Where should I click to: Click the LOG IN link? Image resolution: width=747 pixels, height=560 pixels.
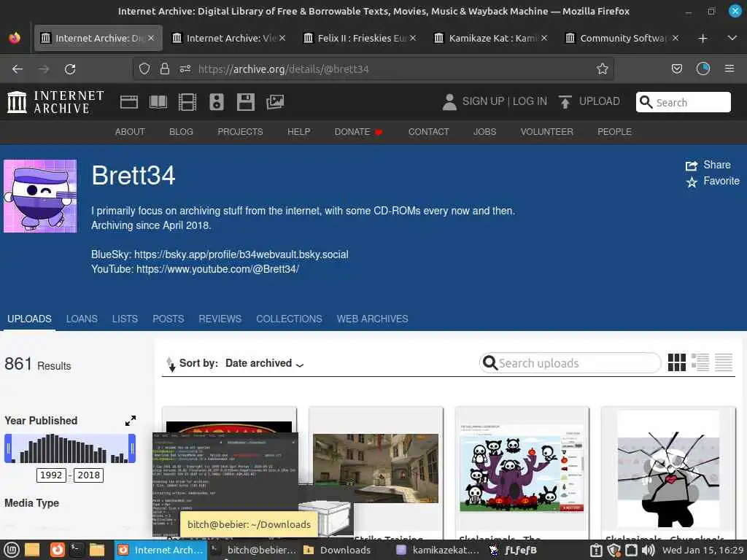click(x=530, y=101)
